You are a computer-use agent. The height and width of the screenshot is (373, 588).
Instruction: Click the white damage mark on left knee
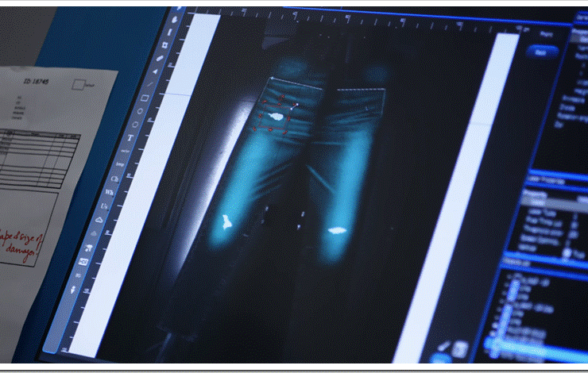pos(226,221)
